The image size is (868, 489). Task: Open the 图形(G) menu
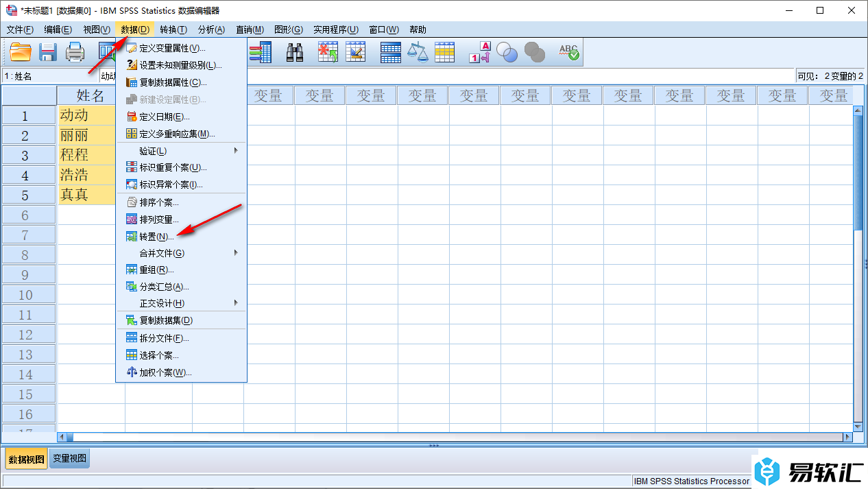click(289, 29)
